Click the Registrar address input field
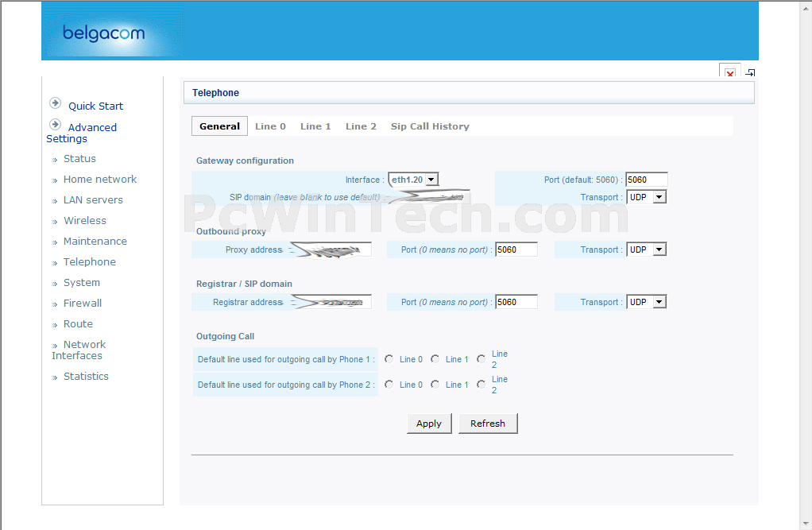812x530 pixels. [x=330, y=302]
